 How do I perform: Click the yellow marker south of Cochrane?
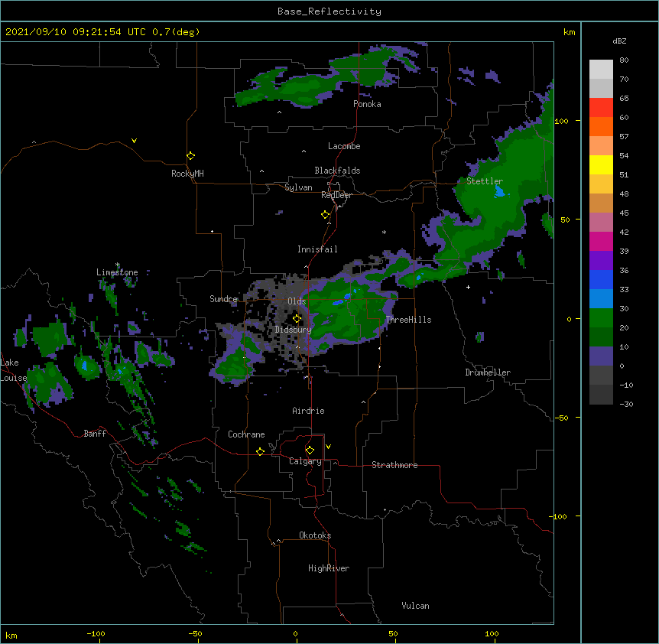coord(260,451)
